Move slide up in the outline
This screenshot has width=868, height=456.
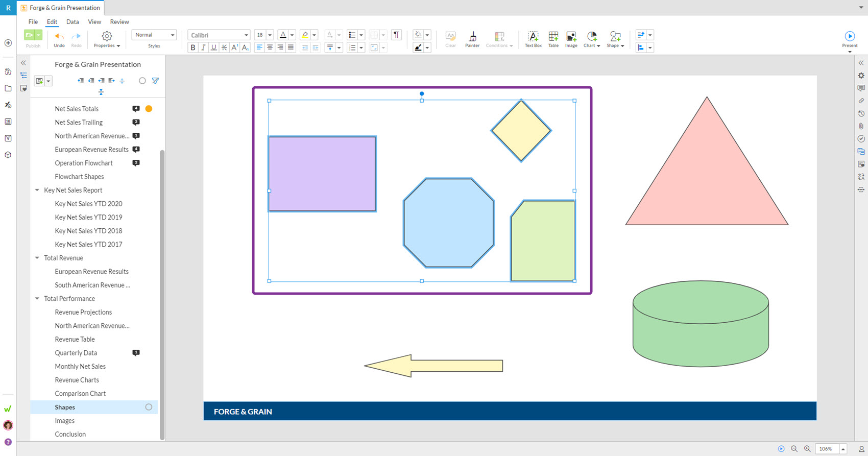(x=81, y=81)
